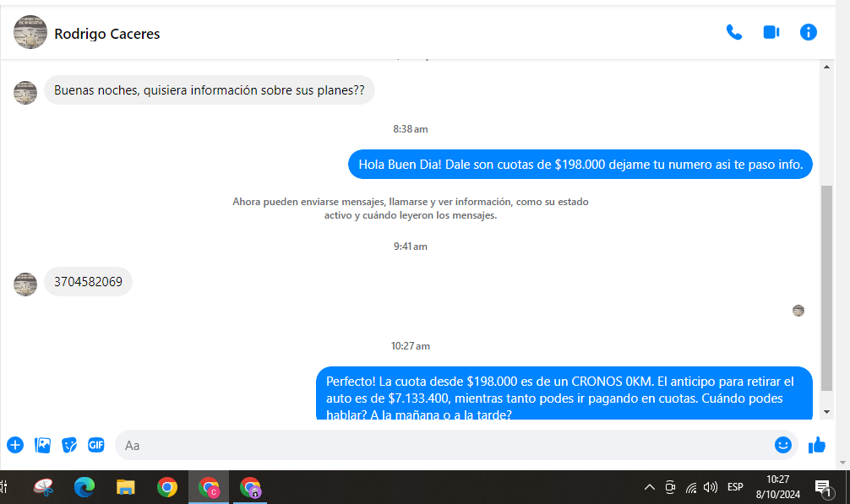The height and width of the screenshot is (504, 850).
Task: Click the scroll-down arrow of the chat
Action: (826, 412)
